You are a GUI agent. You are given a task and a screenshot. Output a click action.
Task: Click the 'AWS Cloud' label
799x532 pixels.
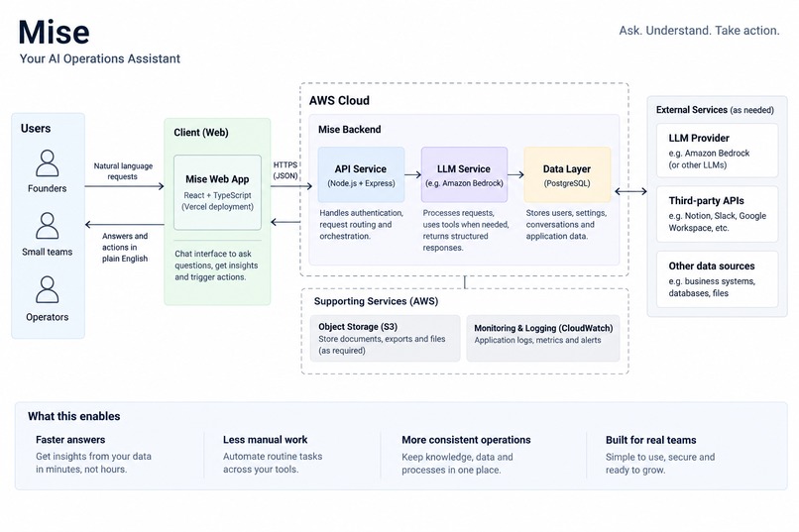[x=339, y=100]
